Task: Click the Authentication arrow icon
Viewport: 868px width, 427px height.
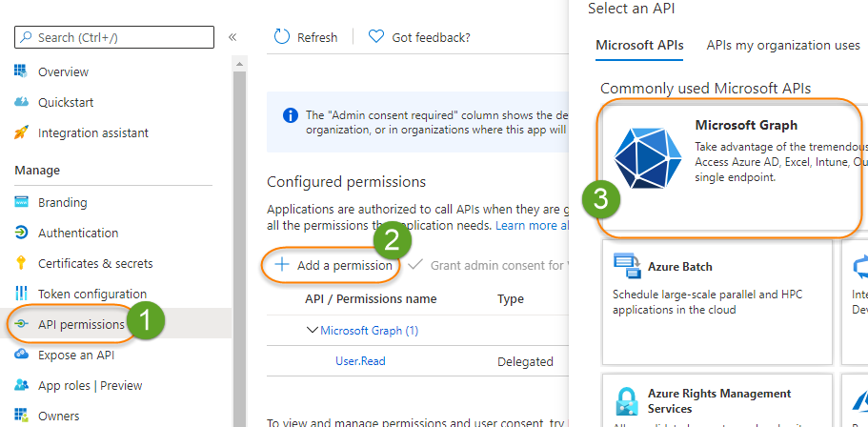Action: (x=21, y=233)
